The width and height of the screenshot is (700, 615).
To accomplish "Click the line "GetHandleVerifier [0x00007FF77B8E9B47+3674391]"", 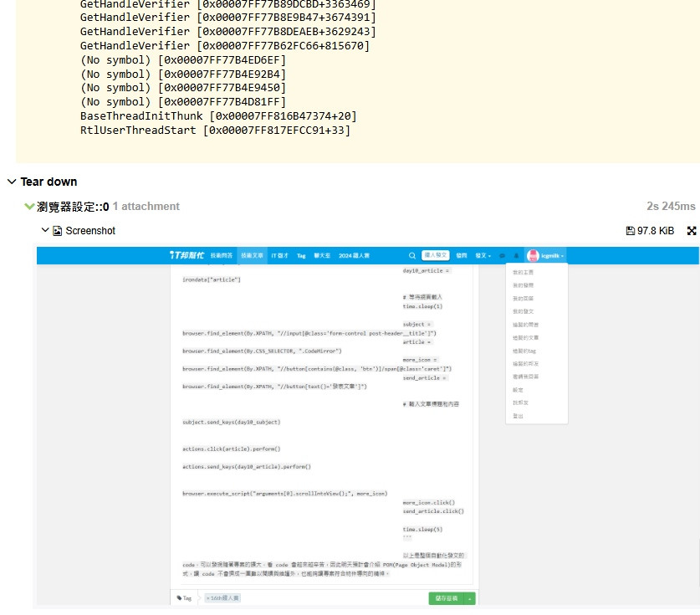I will pos(228,17).
